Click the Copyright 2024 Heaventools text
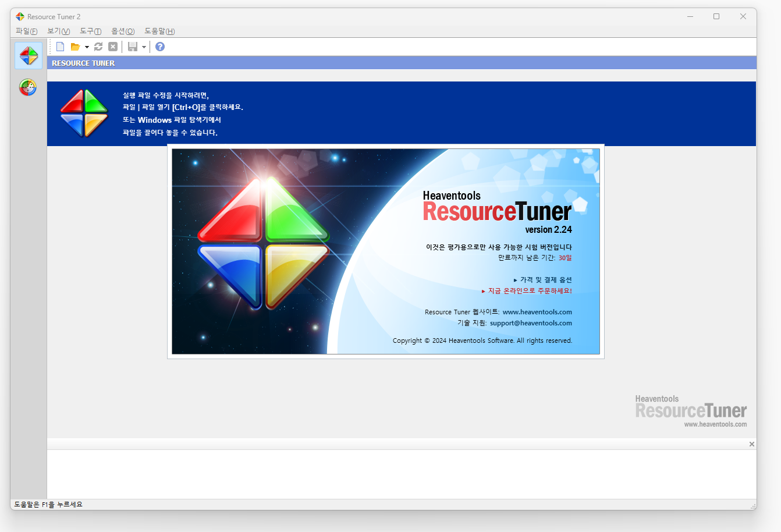 pos(482,341)
